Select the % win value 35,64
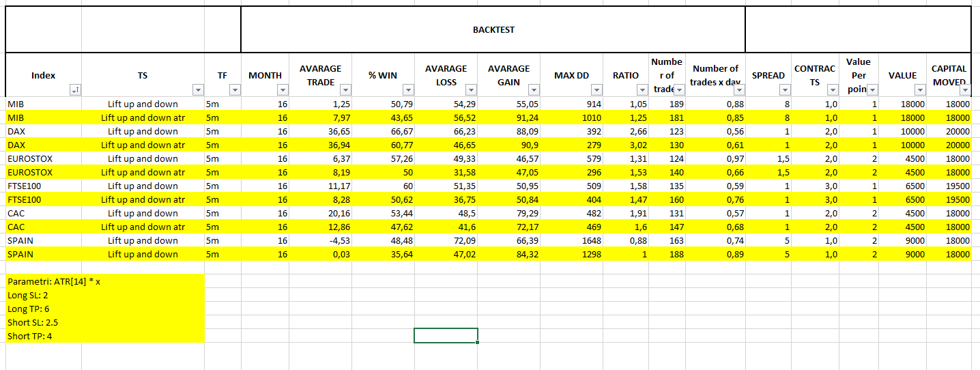The width and height of the screenshot is (980, 370). [383, 254]
